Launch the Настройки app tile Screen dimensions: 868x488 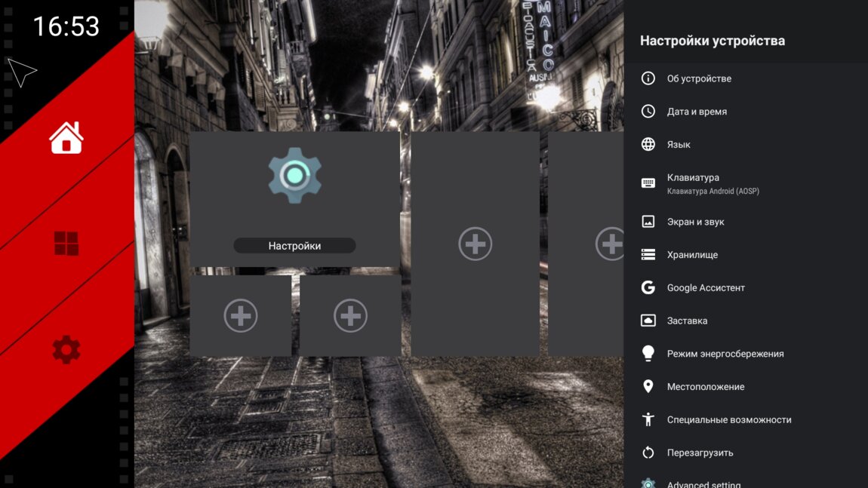click(x=294, y=198)
